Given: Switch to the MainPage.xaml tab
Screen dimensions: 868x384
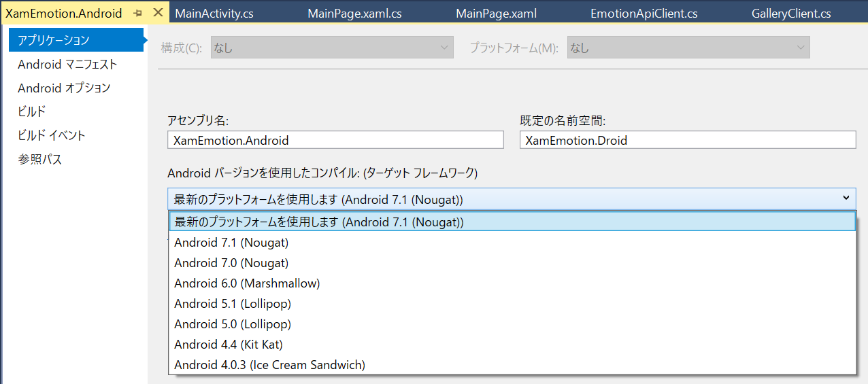Looking at the screenshot, I should (496, 13).
